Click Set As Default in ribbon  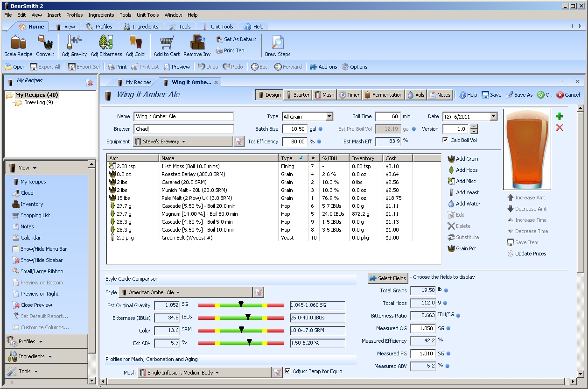[236, 39]
